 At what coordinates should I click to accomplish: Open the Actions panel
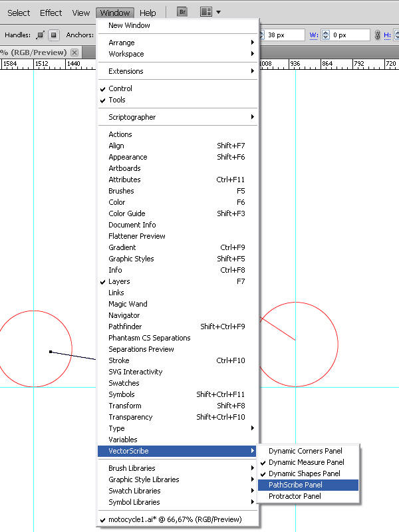(x=178, y=134)
